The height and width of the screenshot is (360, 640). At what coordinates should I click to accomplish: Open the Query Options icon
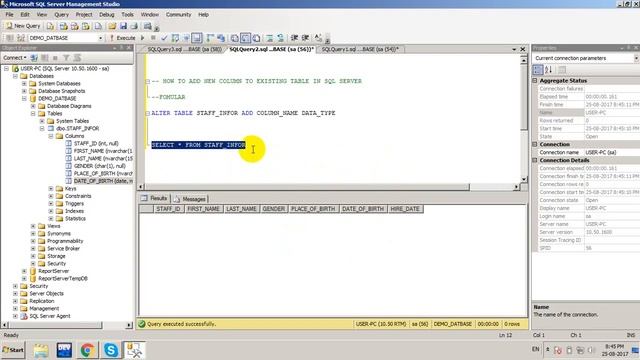coord(186,38)
